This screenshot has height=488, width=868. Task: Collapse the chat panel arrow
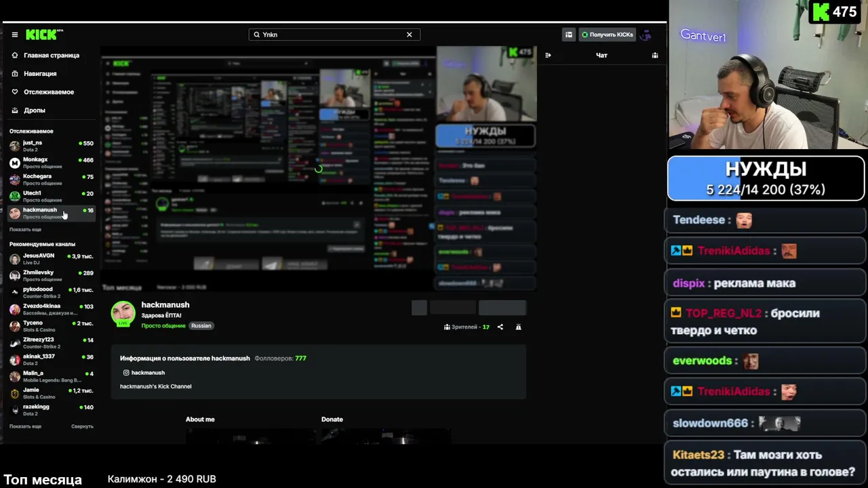[x=548, y=56]
